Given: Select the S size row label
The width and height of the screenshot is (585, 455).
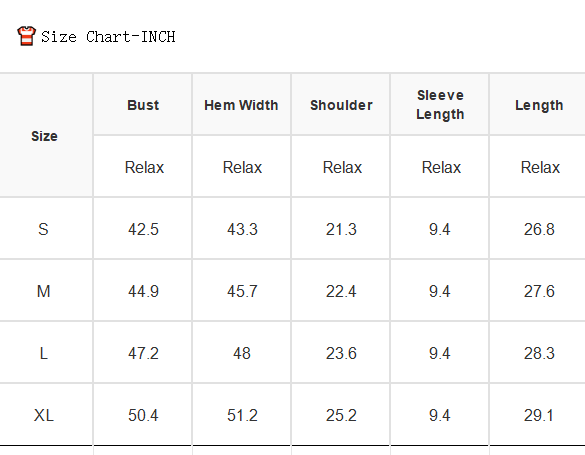Looking at the screenshot, I should pyautogui.click(x=43, y=229).
